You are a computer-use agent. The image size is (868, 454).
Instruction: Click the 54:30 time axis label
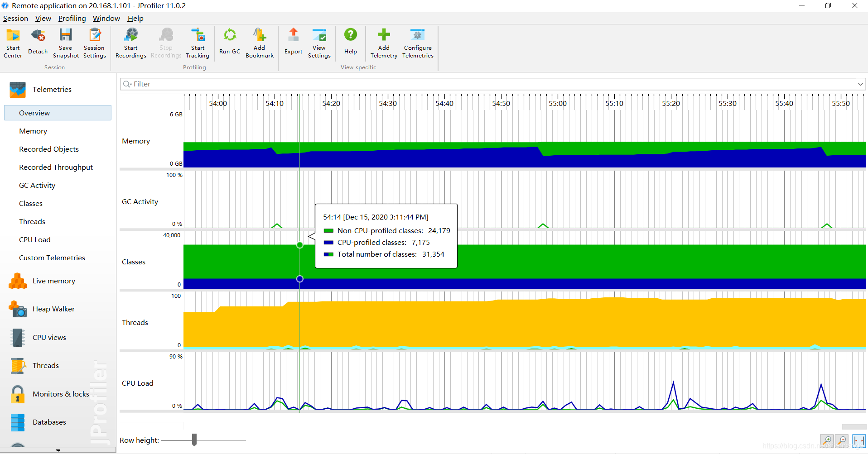[x=388, y=104]
